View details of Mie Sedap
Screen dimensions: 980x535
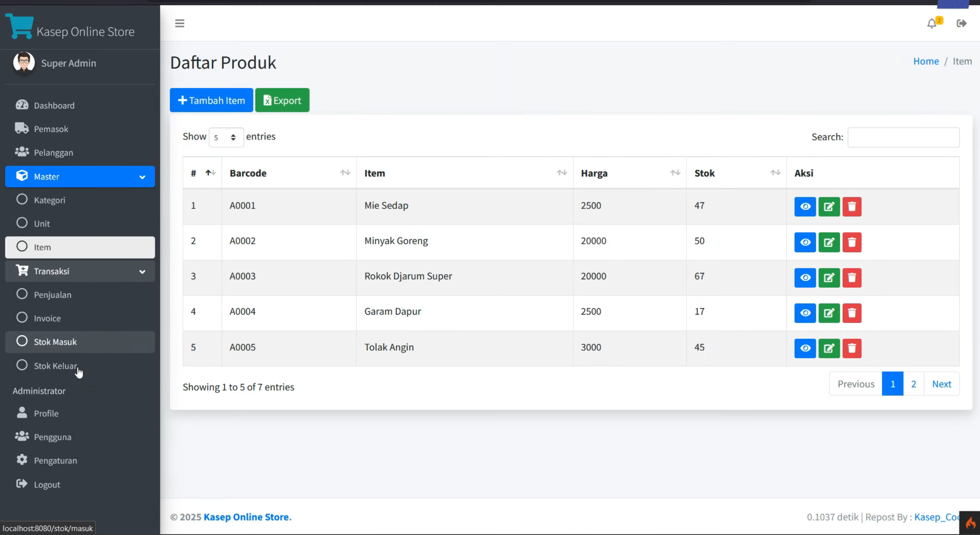point(805,207)
